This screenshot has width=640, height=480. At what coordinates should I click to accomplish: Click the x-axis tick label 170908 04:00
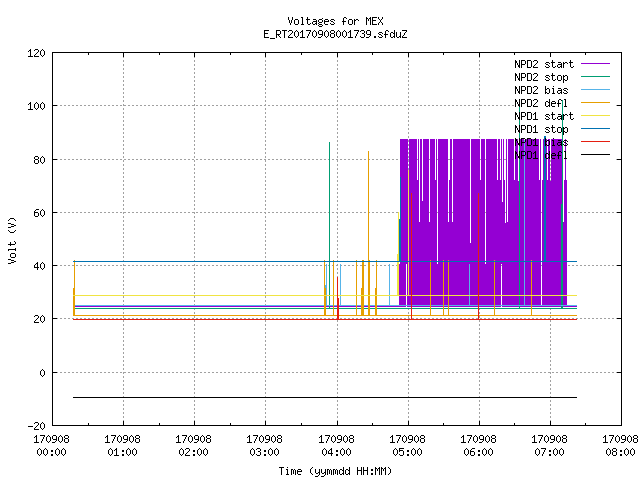[336, 446]
